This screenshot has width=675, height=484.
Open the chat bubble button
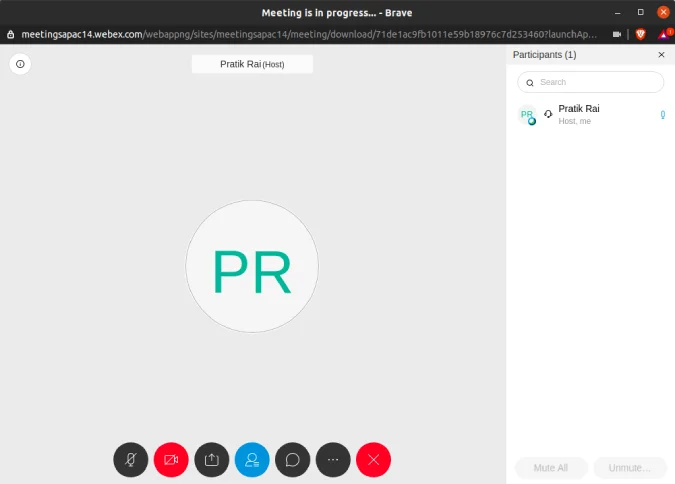[292, 459]
